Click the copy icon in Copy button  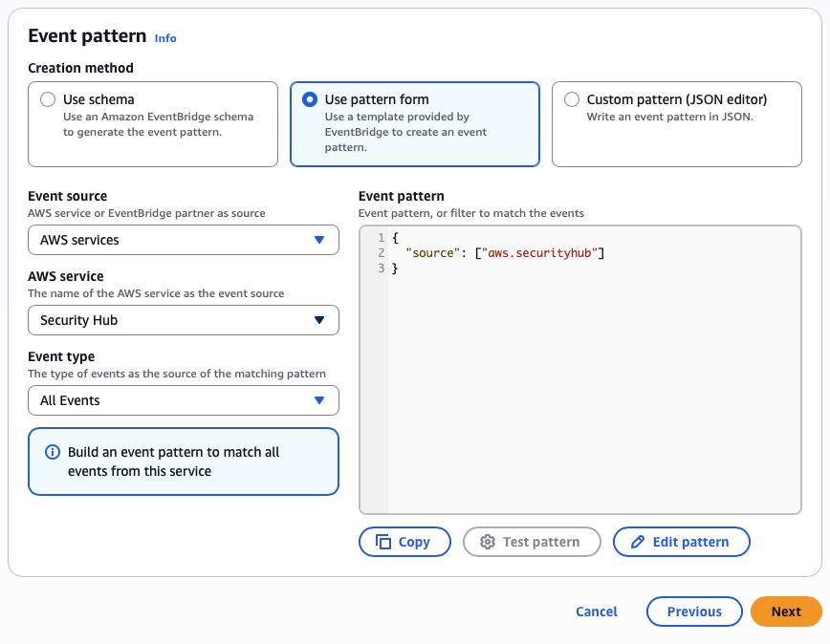[383, 542]
